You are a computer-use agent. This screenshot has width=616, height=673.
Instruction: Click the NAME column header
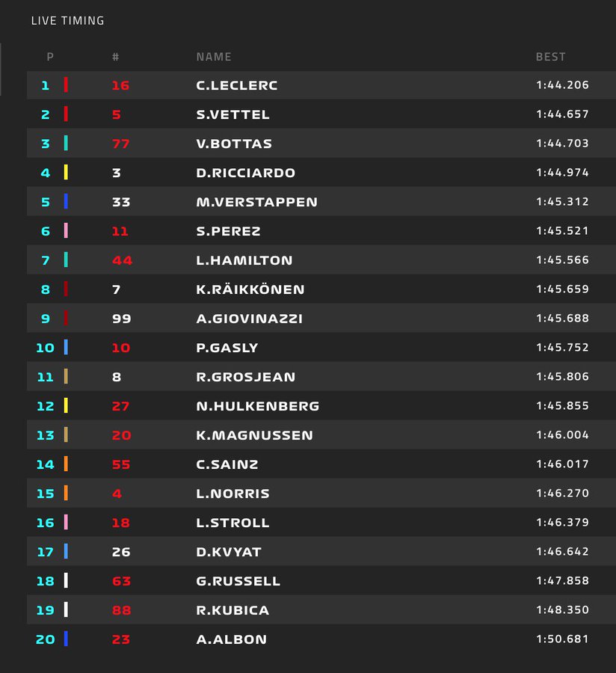pyautogui.click(x=214, y=57)
